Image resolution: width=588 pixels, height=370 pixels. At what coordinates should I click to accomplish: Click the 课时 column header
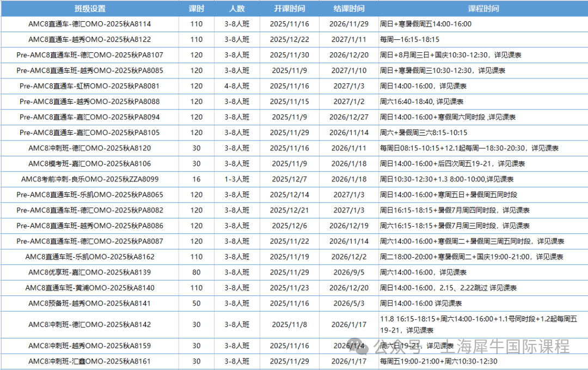click(x=196, y=9)
